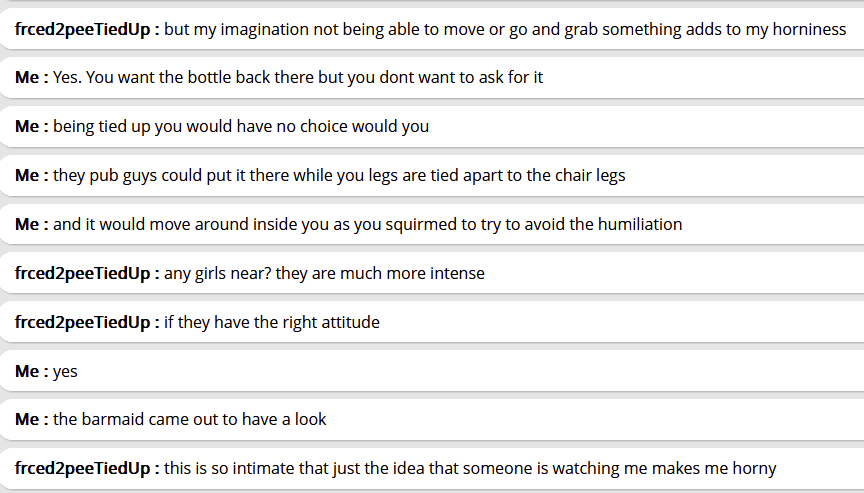Select the message "if they have the right attitude"

[x=272, y=322]
